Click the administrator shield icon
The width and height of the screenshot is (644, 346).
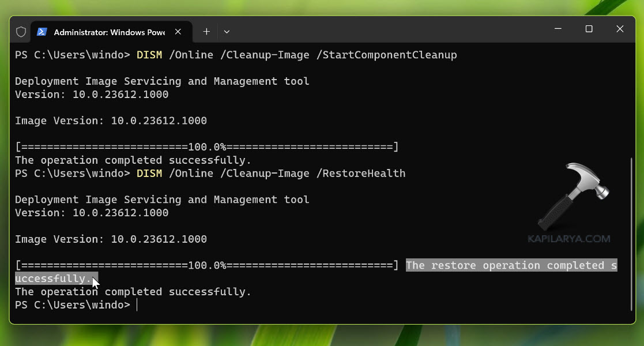(21, 32)
